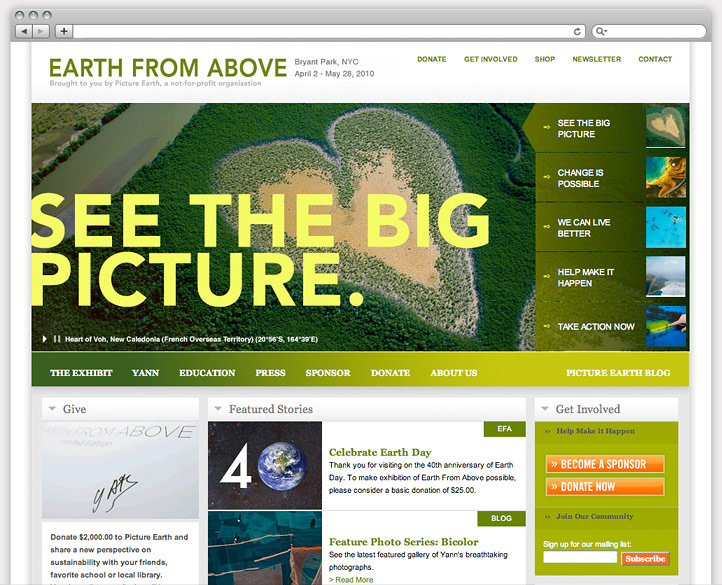Open the GET INVOLVED top link

[490, 59]
